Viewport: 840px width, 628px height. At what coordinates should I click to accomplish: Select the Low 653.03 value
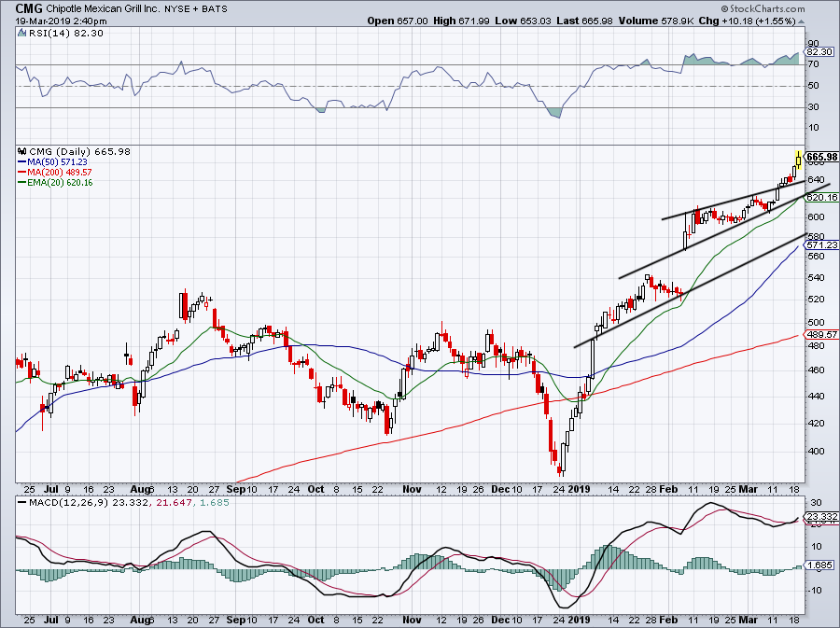click(523, 21)
